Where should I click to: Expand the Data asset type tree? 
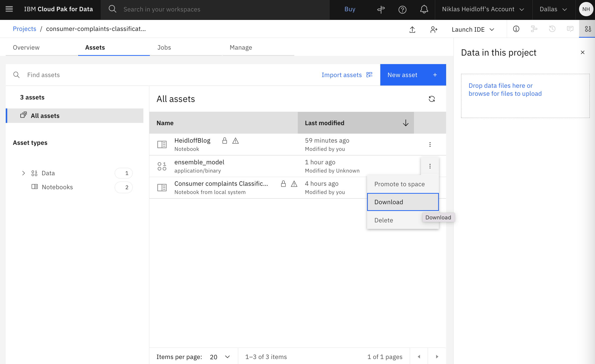tap(23, 173)
